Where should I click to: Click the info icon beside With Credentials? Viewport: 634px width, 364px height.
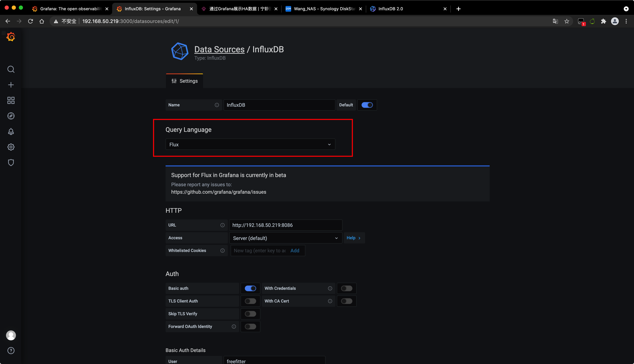click(x=330, y=288)
